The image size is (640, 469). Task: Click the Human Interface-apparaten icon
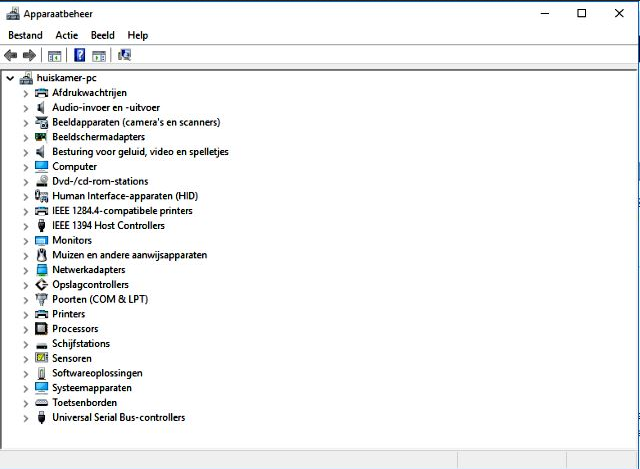41,196
